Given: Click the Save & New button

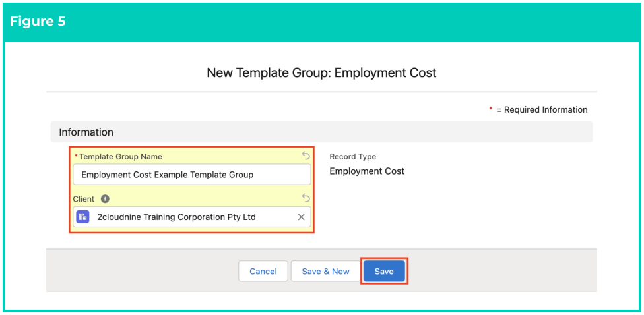Looking at the screenshot, I should pyautogui.click(x=326, y=271).
